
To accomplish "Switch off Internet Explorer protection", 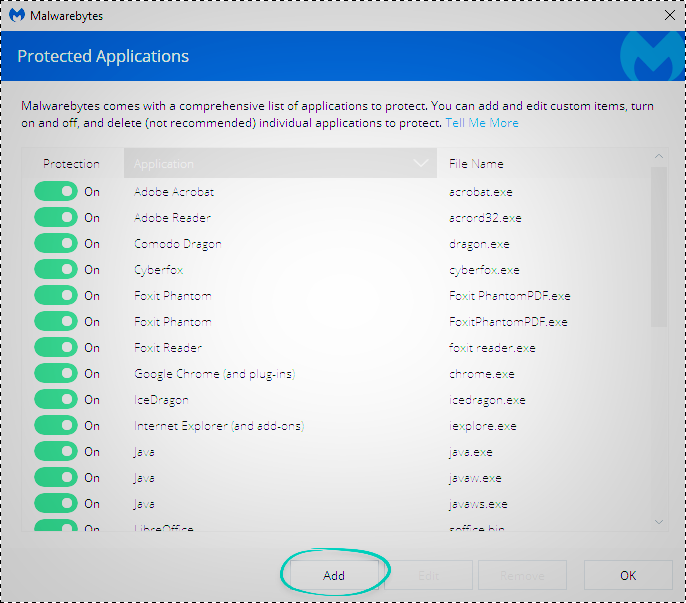I will tap(56, 425).
